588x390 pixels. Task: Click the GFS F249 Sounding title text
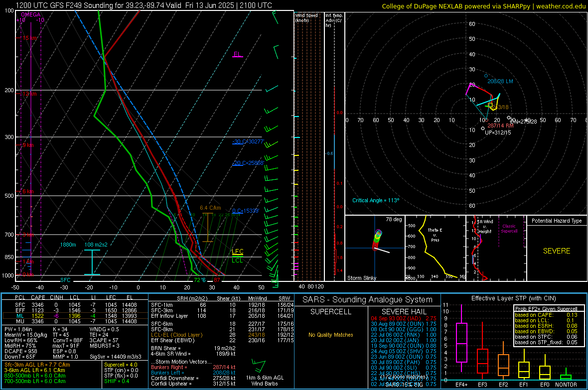point(144,5)
